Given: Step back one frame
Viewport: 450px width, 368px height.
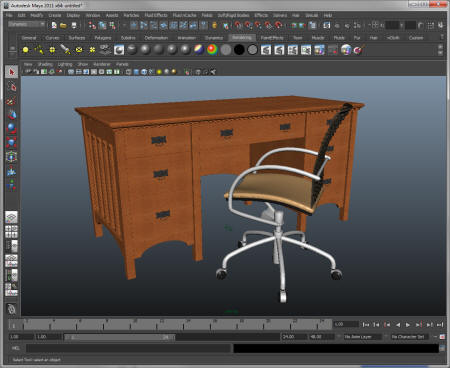Looking at the screenshot, I should (x=376, y=324).
